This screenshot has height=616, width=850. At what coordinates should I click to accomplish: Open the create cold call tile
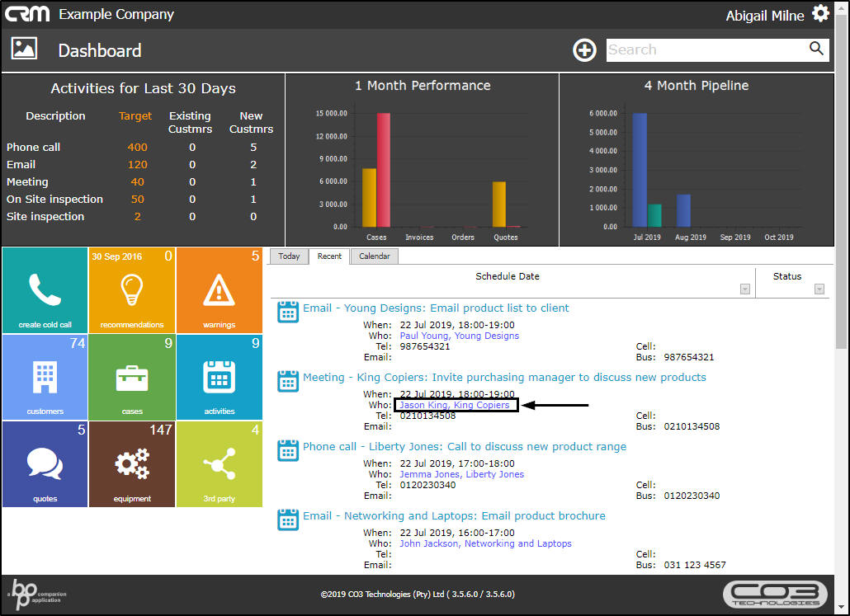coord(45,289)
